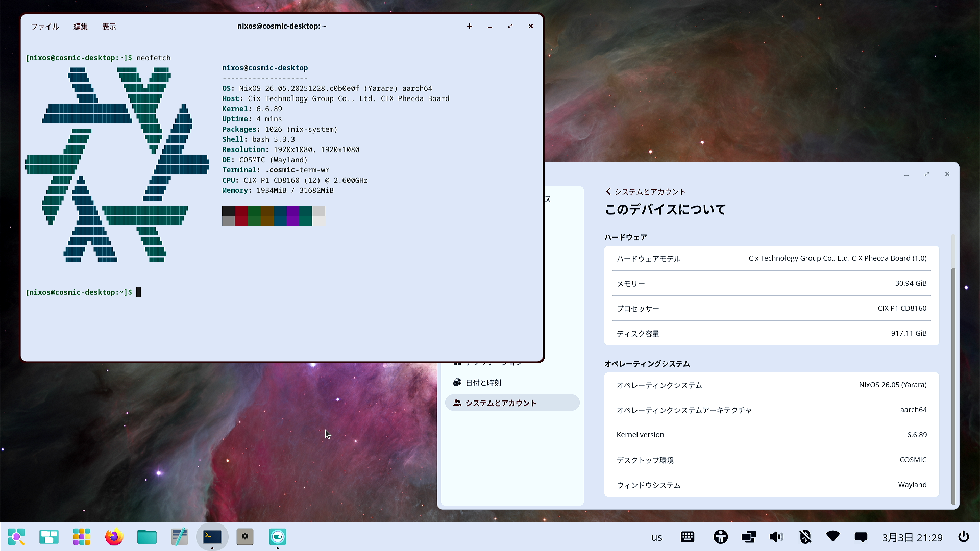Screen dimensions: 980x551
Task: Open the workspaces overview icon
Action: tap(49, 537)
